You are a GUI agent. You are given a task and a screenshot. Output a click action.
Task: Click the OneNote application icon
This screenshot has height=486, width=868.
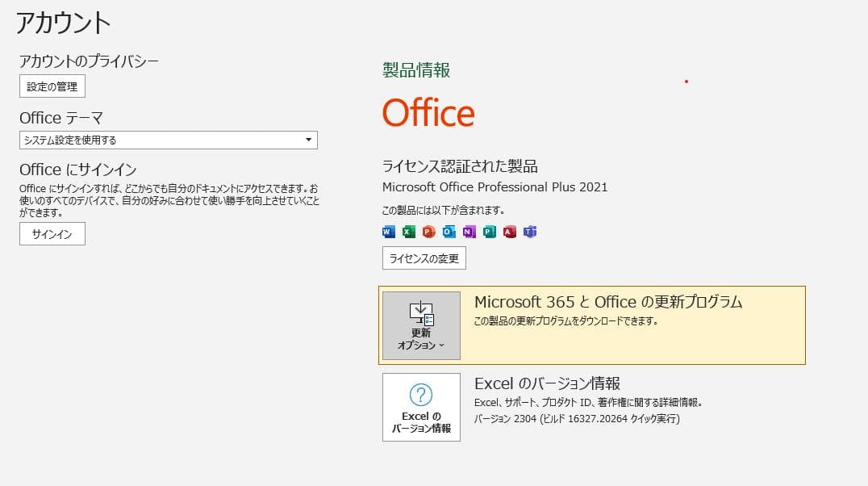[x=469, y=232]
